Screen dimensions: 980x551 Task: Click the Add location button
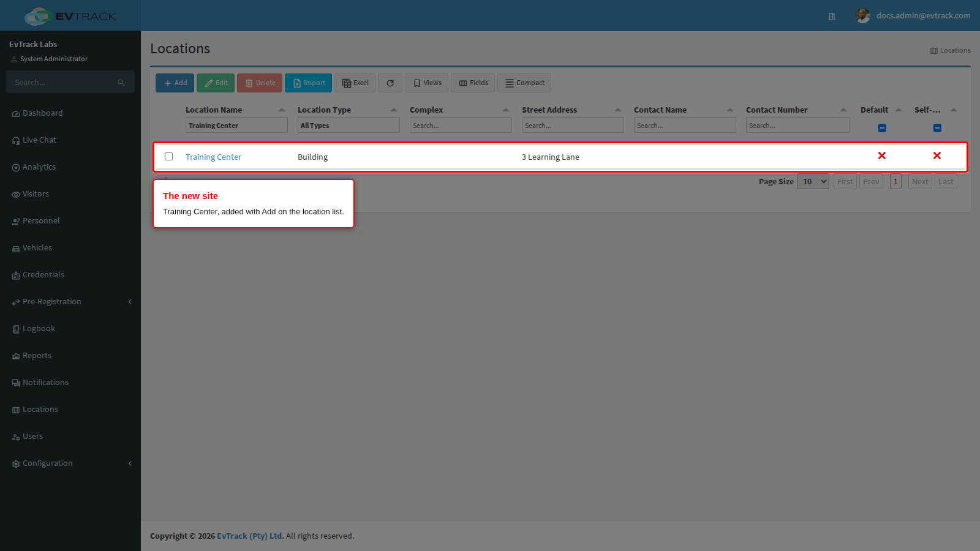pos(175,83)
